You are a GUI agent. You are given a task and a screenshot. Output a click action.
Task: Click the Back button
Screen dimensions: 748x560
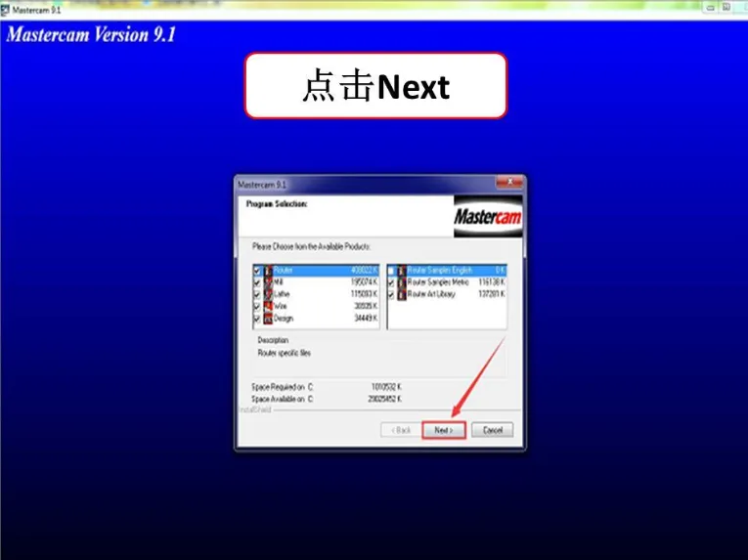[x=401, y=430]
